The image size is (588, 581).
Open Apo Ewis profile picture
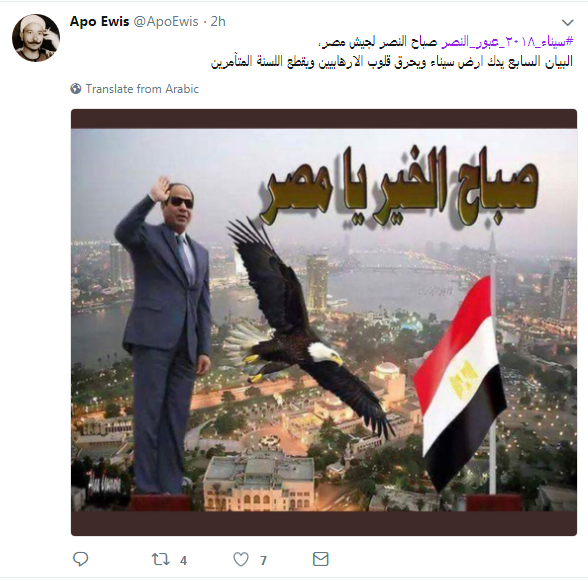pyautogui.click(x=36, y=38)
